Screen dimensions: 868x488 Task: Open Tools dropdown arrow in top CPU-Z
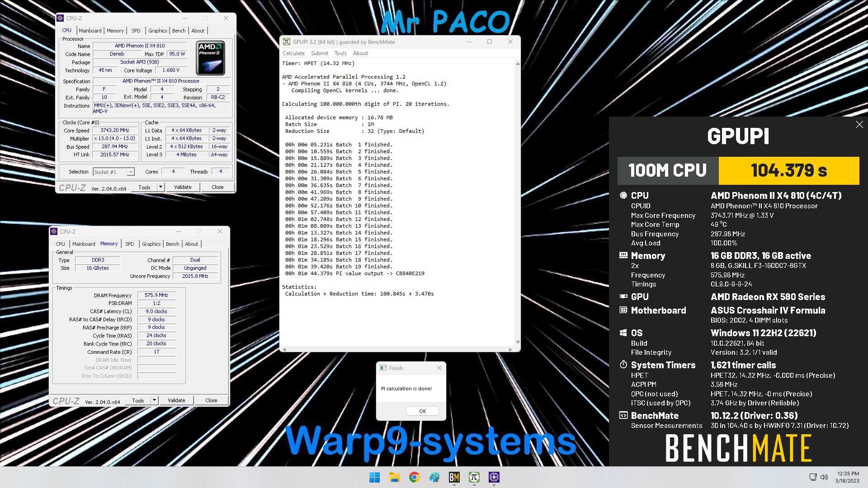point(160,187)
